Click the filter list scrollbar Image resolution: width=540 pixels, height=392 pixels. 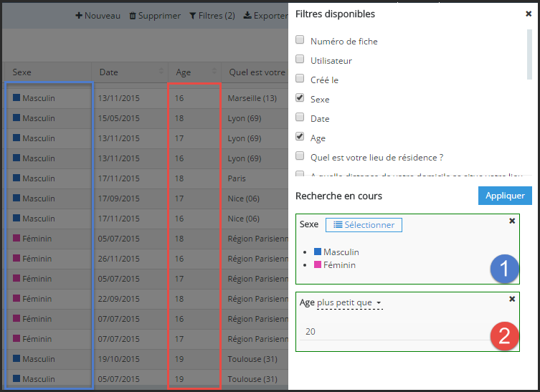pos(529,54)
